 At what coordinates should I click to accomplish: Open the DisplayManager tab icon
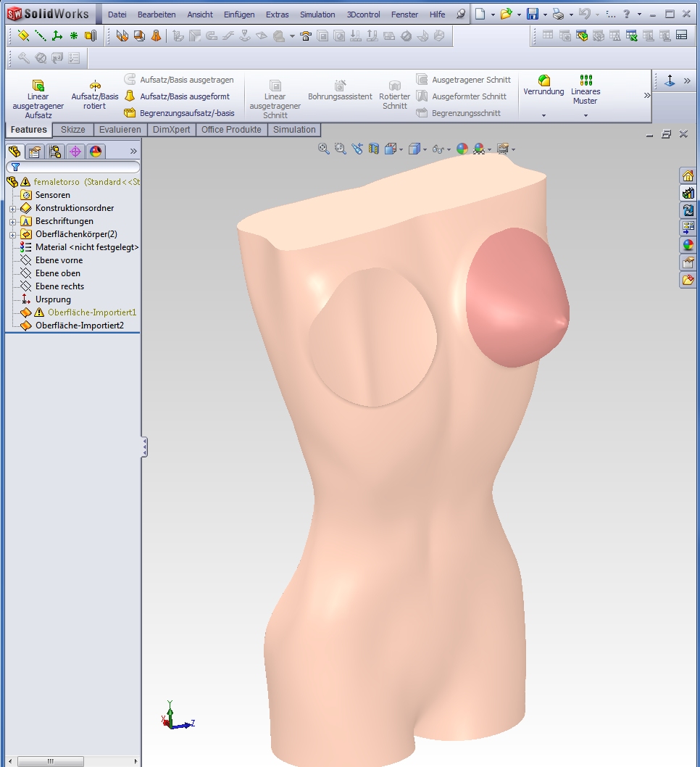(x=96, y=152)
